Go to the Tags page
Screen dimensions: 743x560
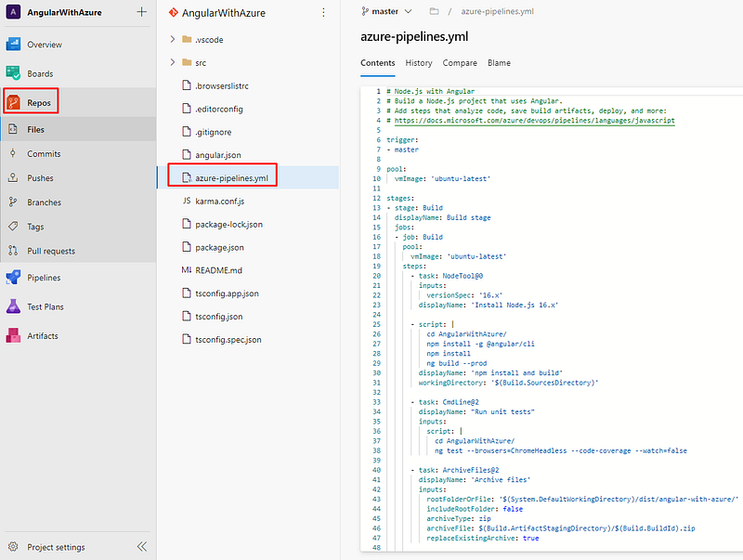[x=35, y=227]
